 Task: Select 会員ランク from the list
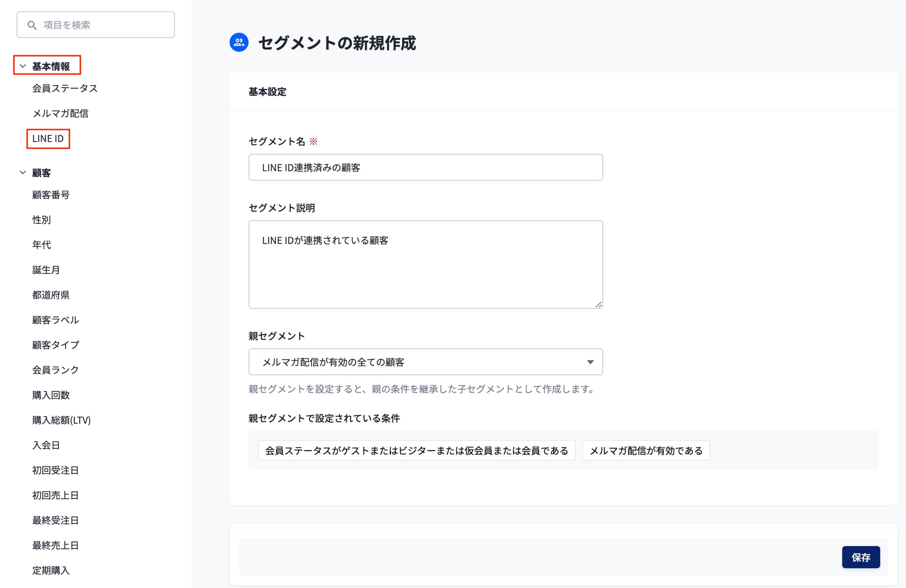[55, 370]
